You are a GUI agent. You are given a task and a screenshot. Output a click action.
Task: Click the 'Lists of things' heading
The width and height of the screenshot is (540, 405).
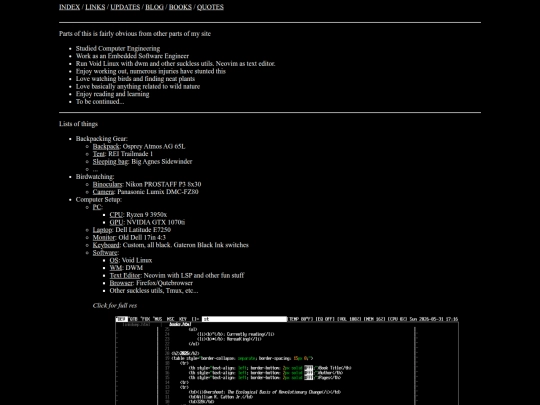78,124
